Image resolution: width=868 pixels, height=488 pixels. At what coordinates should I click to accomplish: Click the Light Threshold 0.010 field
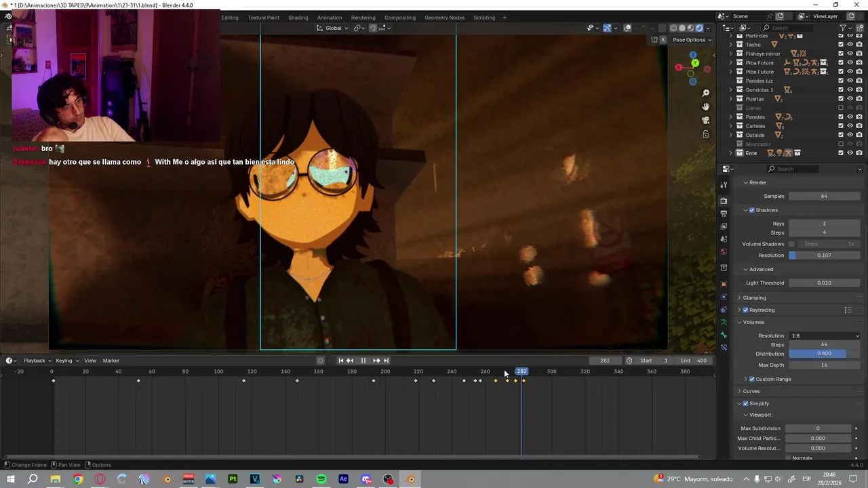click(x=825, y=283)
